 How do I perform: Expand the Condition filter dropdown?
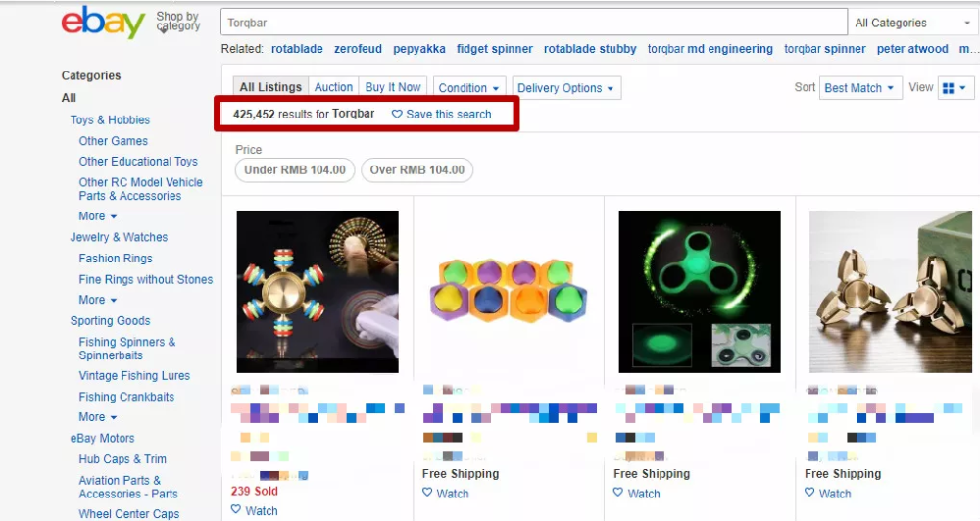[468, 88]
